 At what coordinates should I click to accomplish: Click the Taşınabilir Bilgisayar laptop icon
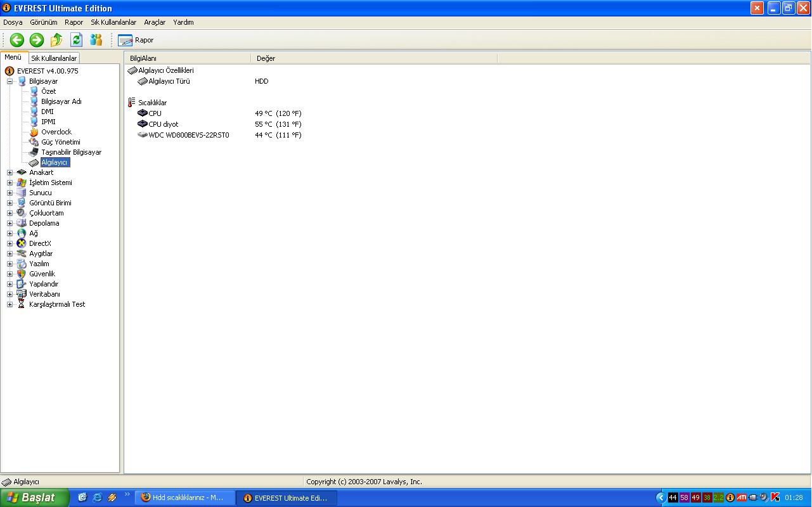(x=34, y=152)
